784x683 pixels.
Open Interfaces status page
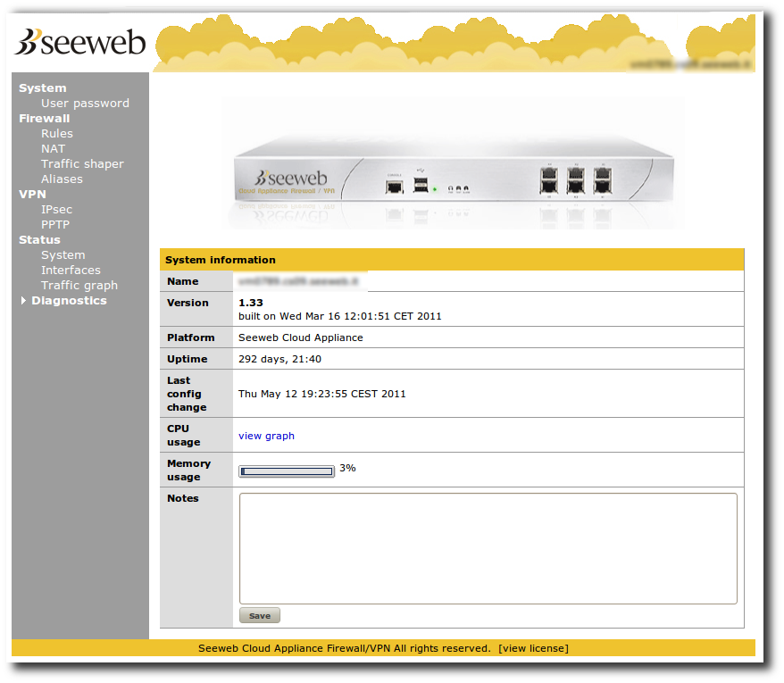pyautogui.click(x=71, y=270)
